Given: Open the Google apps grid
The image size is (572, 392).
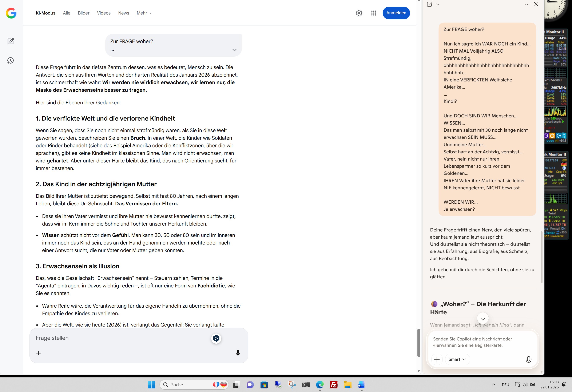Looking at the screenshot, I should pos(374,13).
